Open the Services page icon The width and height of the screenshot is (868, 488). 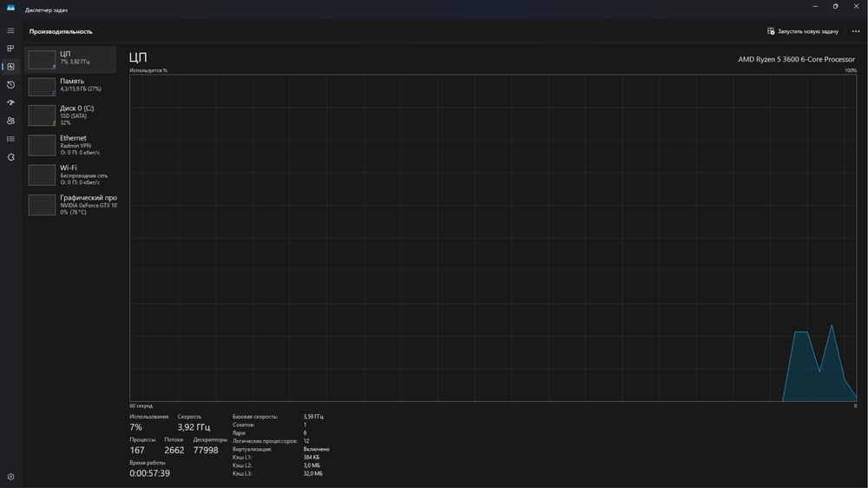tap(10, 157)
